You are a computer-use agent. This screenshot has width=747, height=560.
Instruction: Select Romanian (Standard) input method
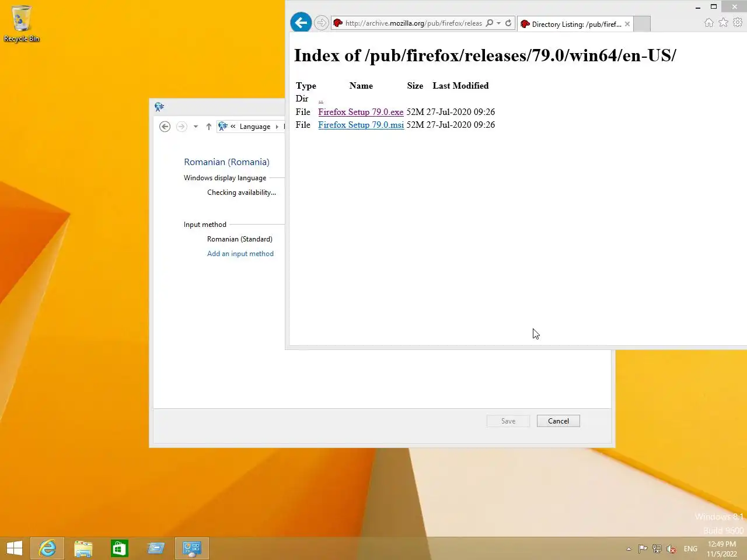pos(240,239)
